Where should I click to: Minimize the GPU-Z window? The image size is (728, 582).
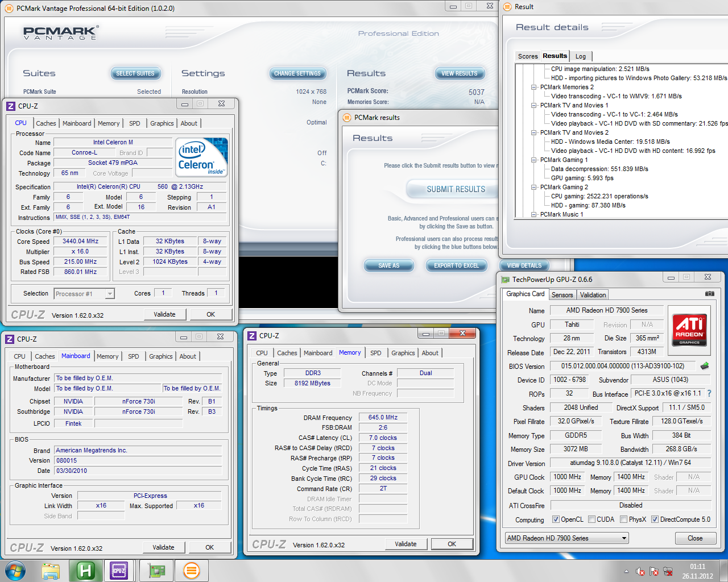[x=671, y=277]
